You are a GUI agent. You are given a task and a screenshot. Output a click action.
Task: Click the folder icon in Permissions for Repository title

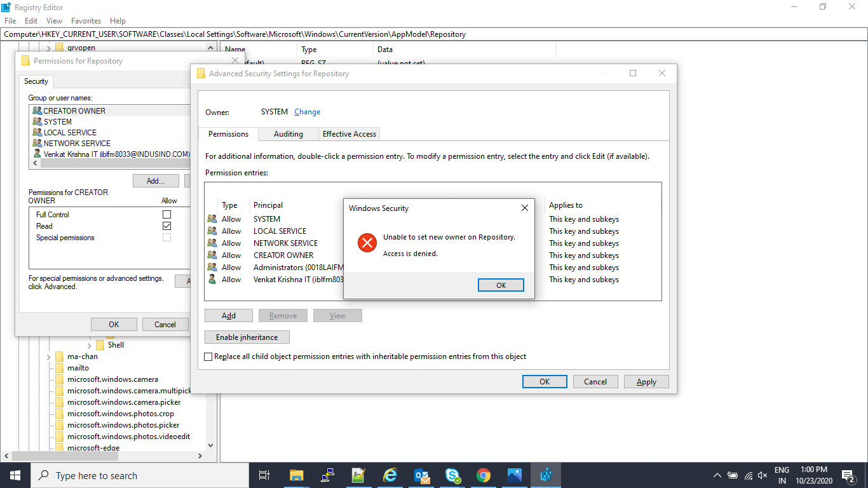(25, 61)
